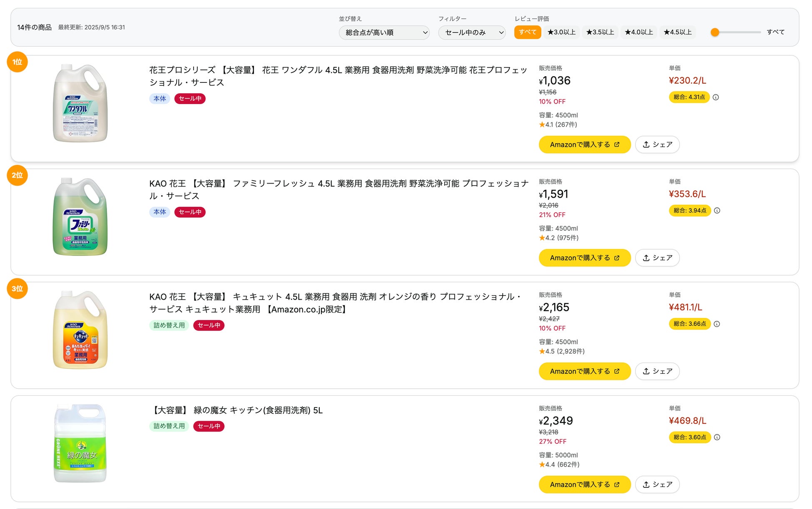The height and width of the screenshot is (509, 812).
Task: Click the 21% OFF discount label
Action: coord(552,215)
